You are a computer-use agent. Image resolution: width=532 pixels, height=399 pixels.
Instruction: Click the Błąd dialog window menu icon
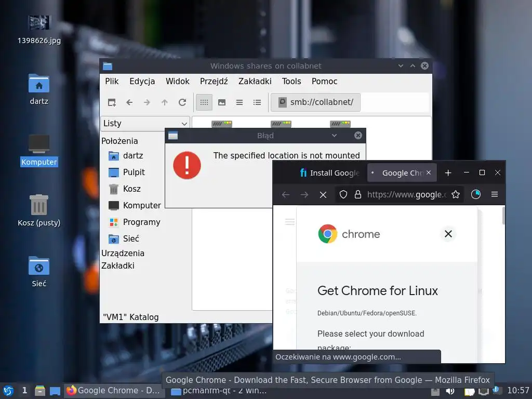click(173, 136)
